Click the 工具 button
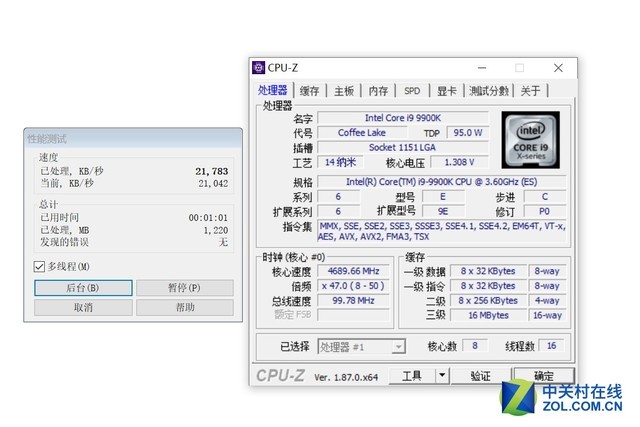This screenshot has width=640, height=427. tap(412, 375)
